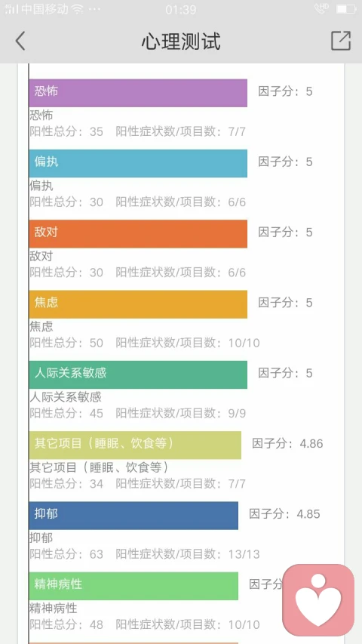This screenshot has height=644, width=362.
Task: Select the yellow 焦虑 bar
Action: point(138,304)
